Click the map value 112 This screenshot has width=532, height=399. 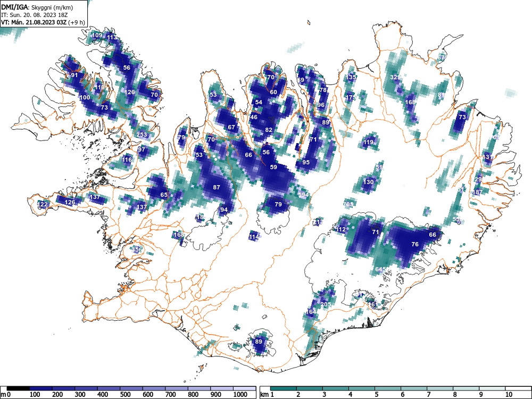tap(340, 229)
